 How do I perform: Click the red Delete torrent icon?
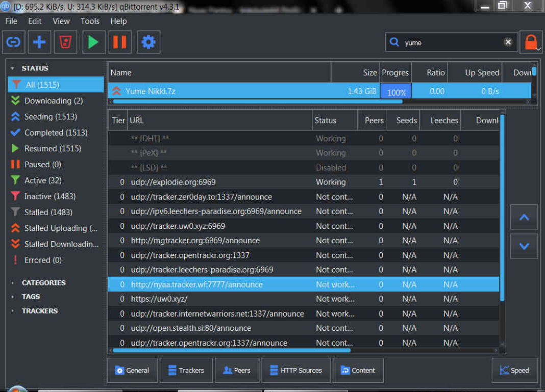(65, 42)
